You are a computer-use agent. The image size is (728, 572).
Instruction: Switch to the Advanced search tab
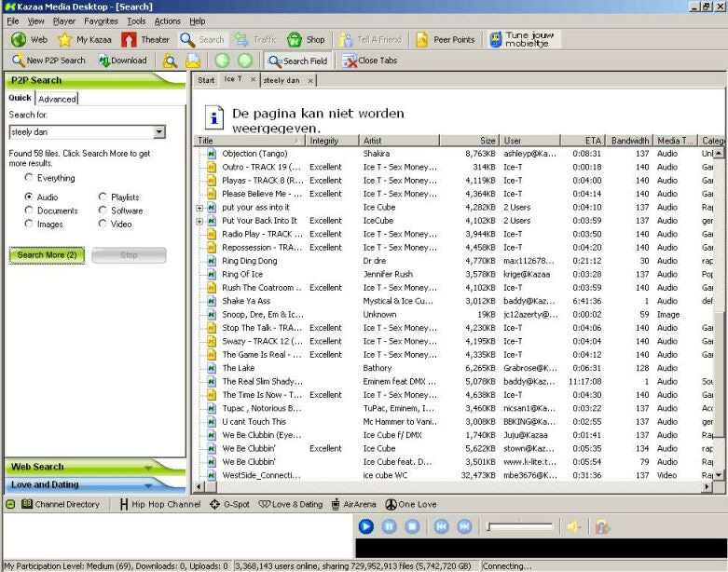[x=57, y=99]
